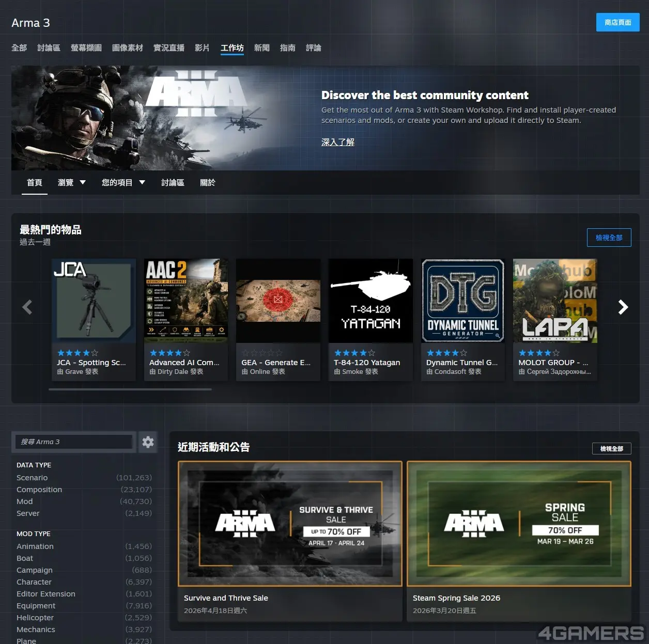Switch to the 討論區 top tab
The height and width of the screenshot is (644, 649).
[x=49, y=48]
